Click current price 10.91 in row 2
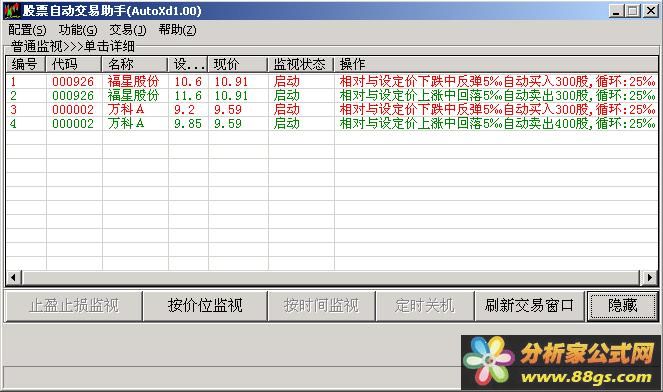 click(231, 96)
